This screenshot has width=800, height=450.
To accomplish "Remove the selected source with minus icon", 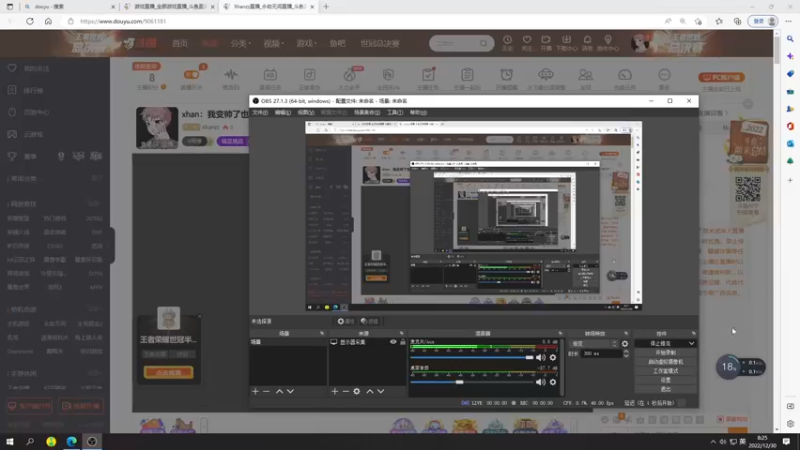I will (345, 391).
